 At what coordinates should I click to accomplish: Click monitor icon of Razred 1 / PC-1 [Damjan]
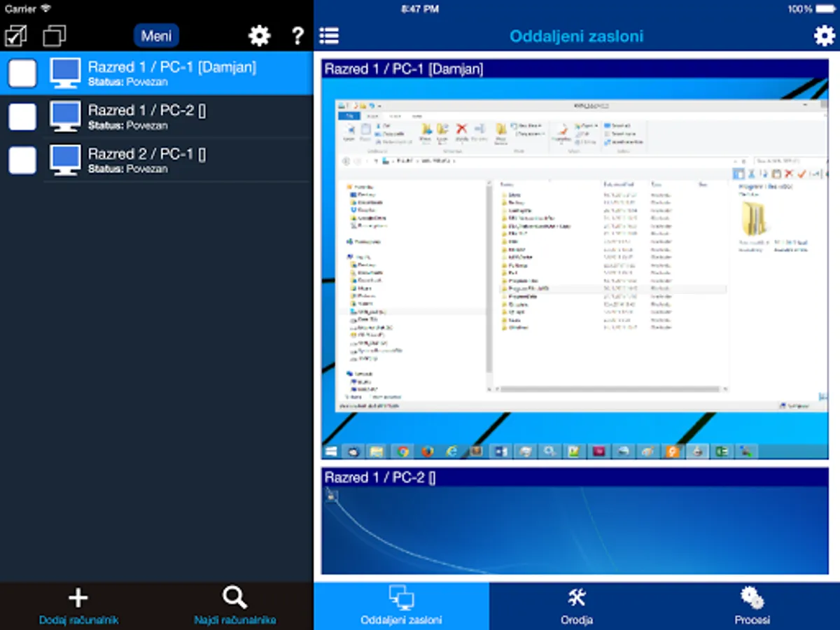coord(66,73)
